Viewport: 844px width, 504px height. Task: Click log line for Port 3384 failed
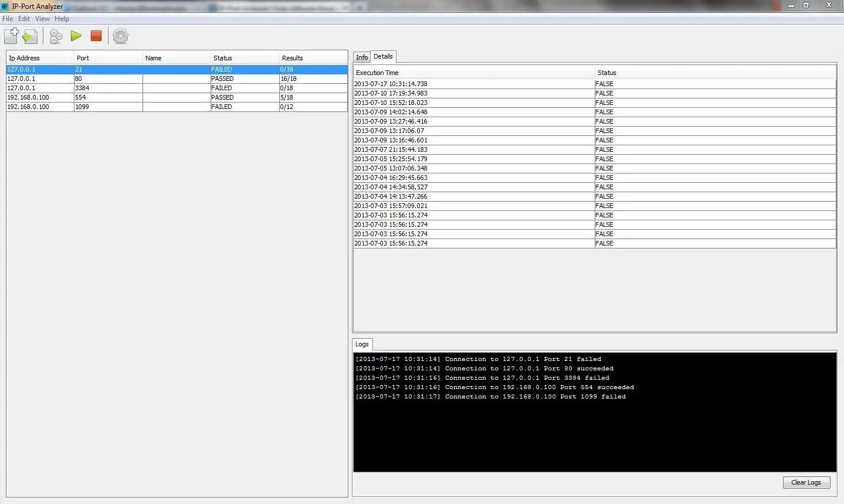482,378
